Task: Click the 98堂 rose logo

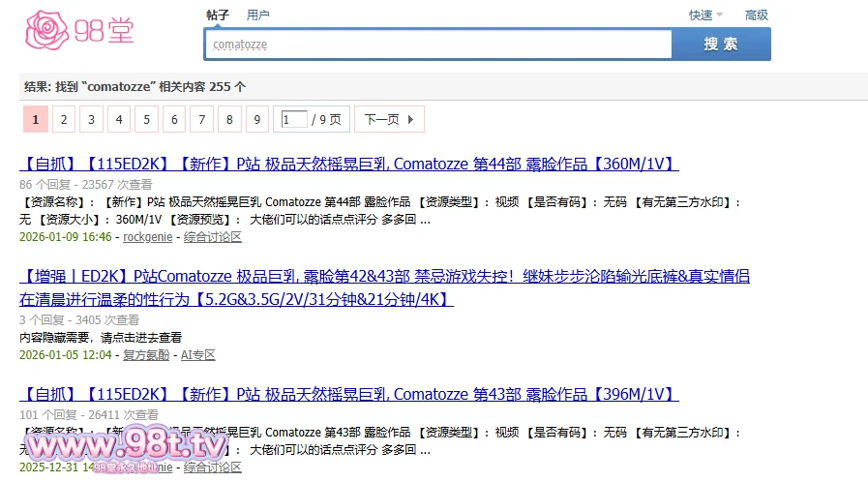Action: click(79, 30)
